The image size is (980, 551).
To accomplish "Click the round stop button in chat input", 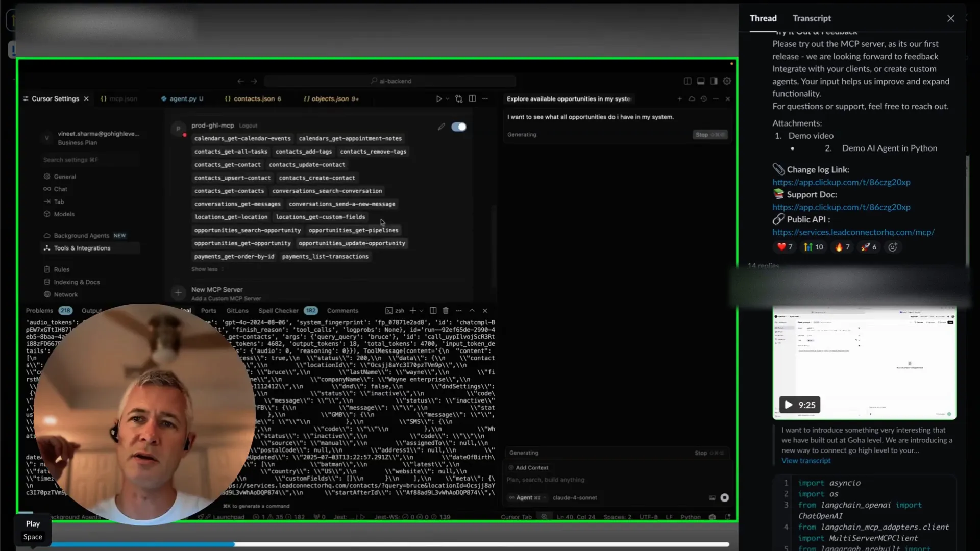I will (724, 498).
